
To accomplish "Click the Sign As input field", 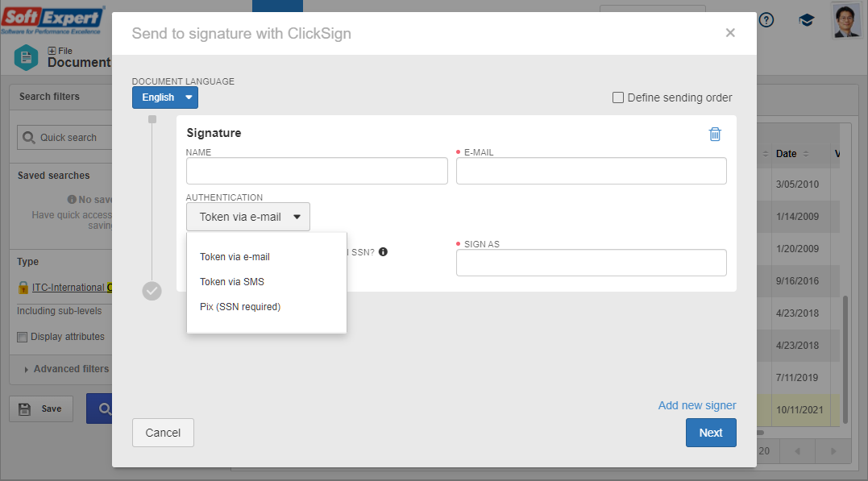I will (x=592, y=263).
